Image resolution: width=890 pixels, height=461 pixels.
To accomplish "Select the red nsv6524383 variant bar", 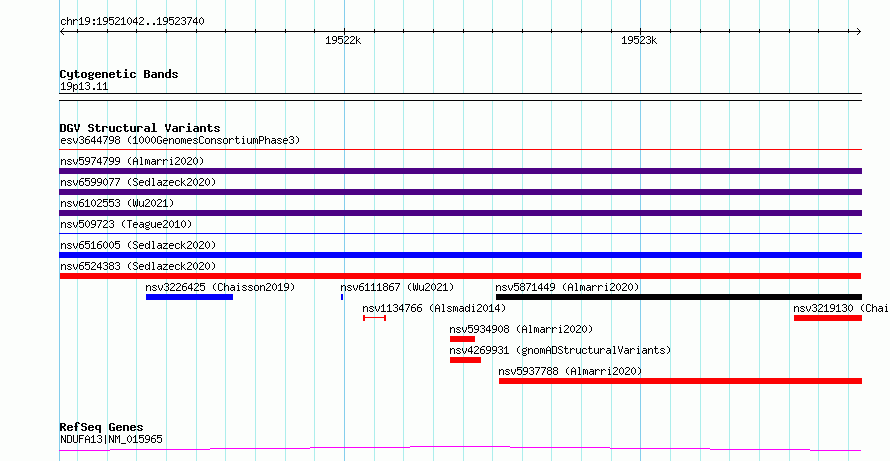I will [460, 276].
